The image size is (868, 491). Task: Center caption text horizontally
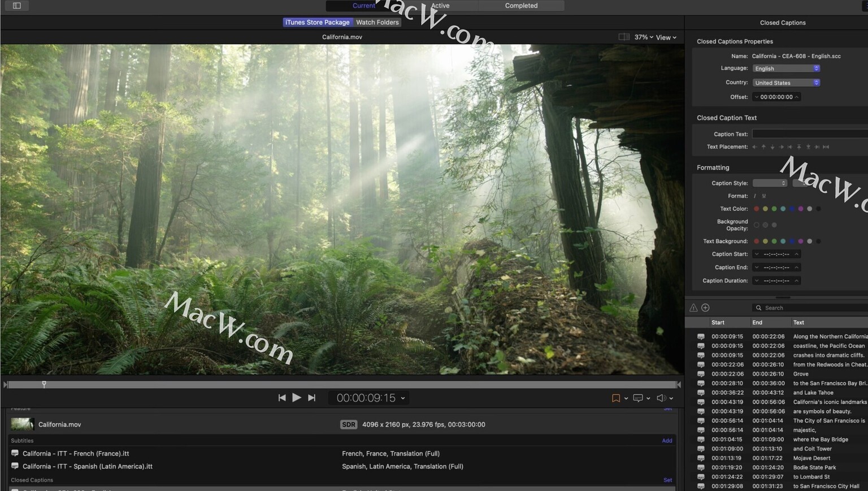pyautogui.click(x=826, y=147)
